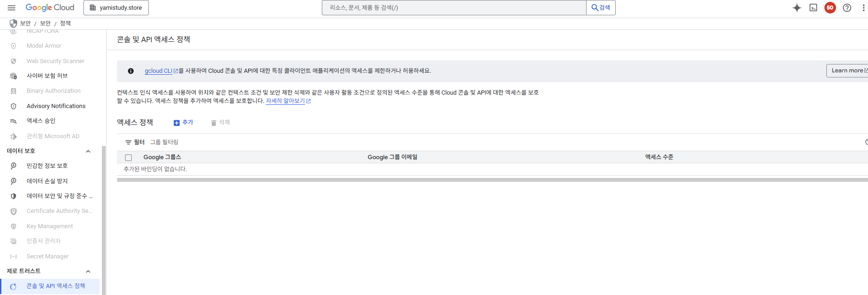Click the Advisory Notifications icon
The width and height of the screenshot is (868, 295).
pos(13,106)
